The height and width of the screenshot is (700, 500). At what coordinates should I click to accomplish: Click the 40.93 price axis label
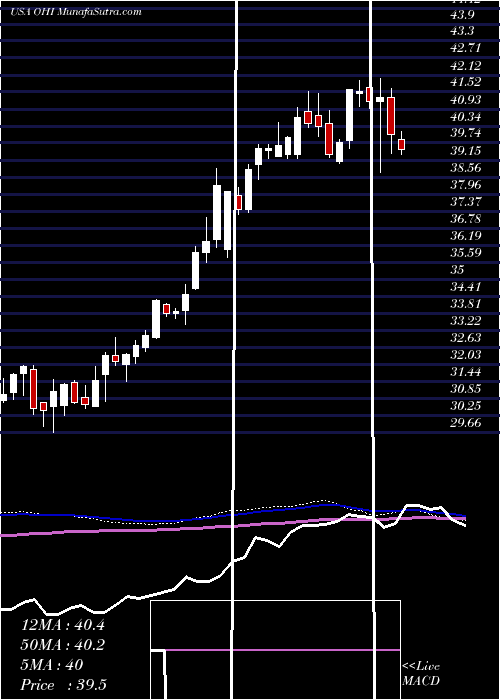tap(467, 100)
